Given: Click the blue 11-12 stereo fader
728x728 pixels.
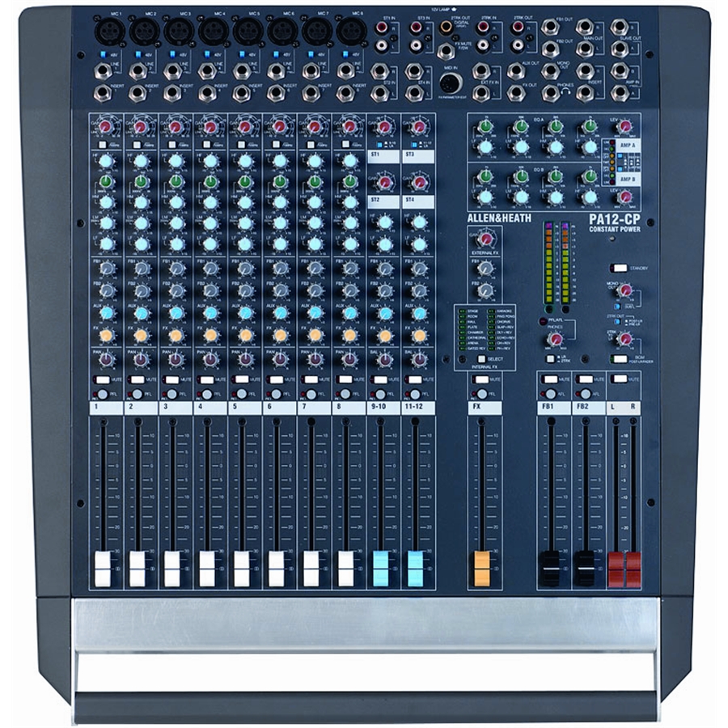Looking at the screenshot, I should tap(415, 569).
